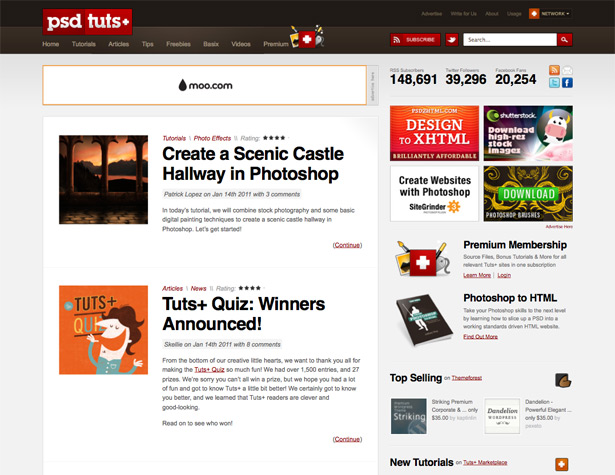Open the Tuts+ Marketplace link
Screen dimensions: 615x475
(x=485, y=463)
